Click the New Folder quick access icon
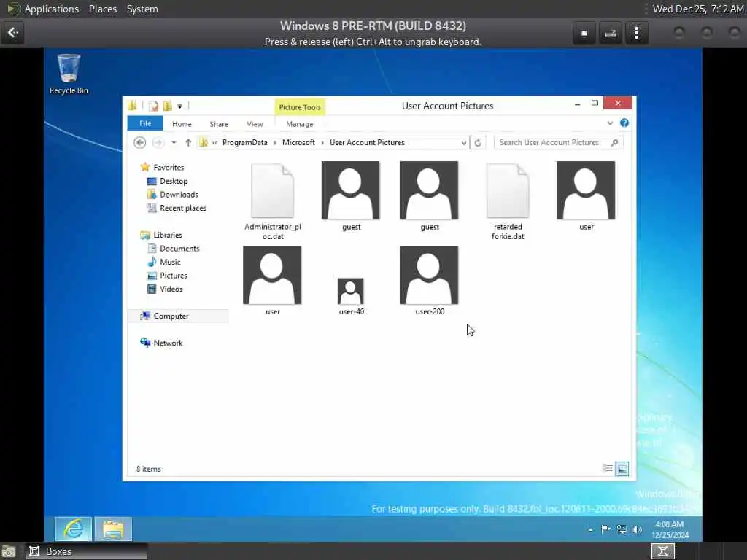Viewport: 747px width, 560px height. [x=167, y=106]
